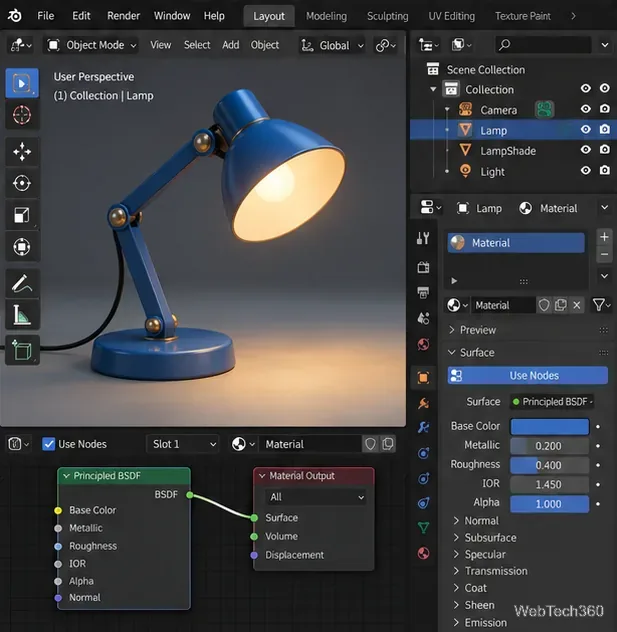
Task: Click the Use Nodes button in Surface panel
Action: [528, 376]
